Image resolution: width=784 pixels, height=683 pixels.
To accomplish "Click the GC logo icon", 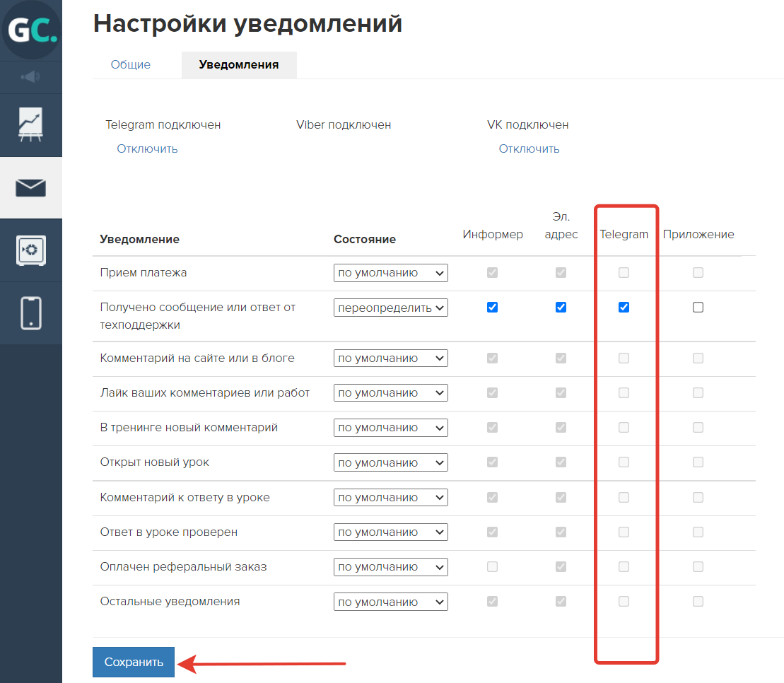I will click(x=31, y=30).
